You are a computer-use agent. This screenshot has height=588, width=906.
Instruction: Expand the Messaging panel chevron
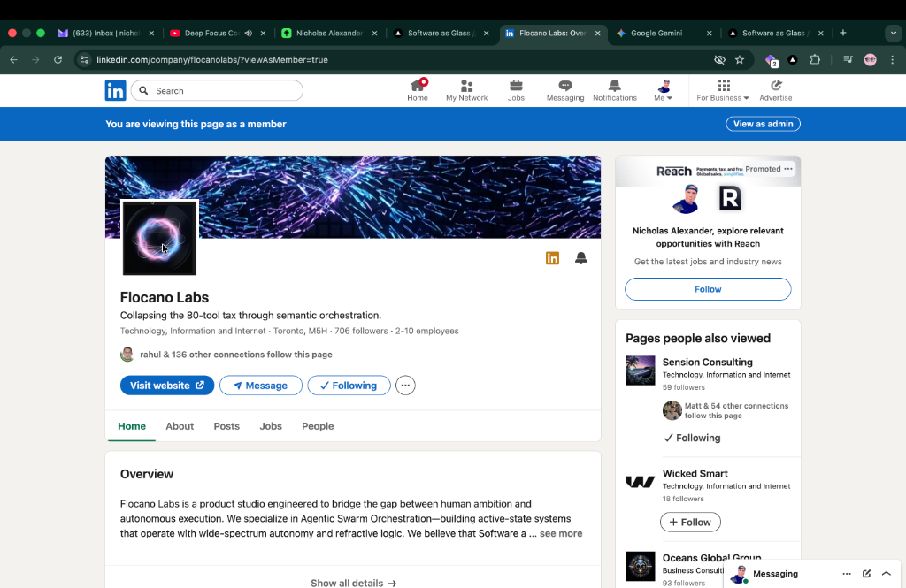tap(886, 574)
